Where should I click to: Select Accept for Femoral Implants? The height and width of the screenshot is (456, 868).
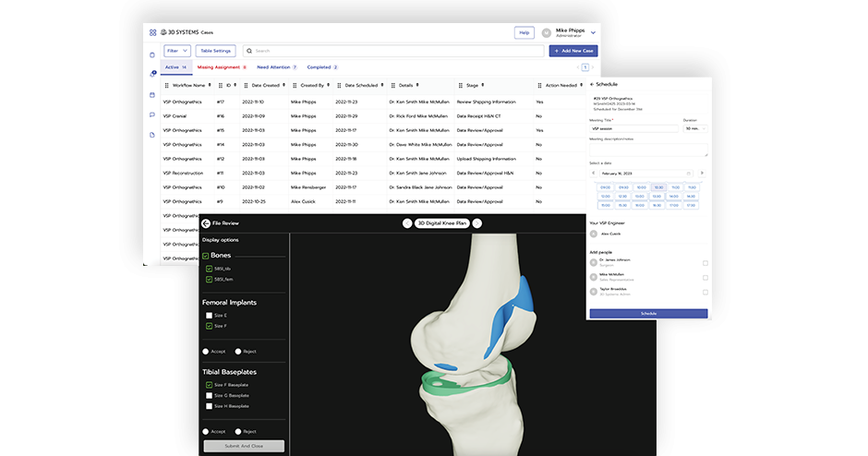pyautogui.click(x=206, y=352)
